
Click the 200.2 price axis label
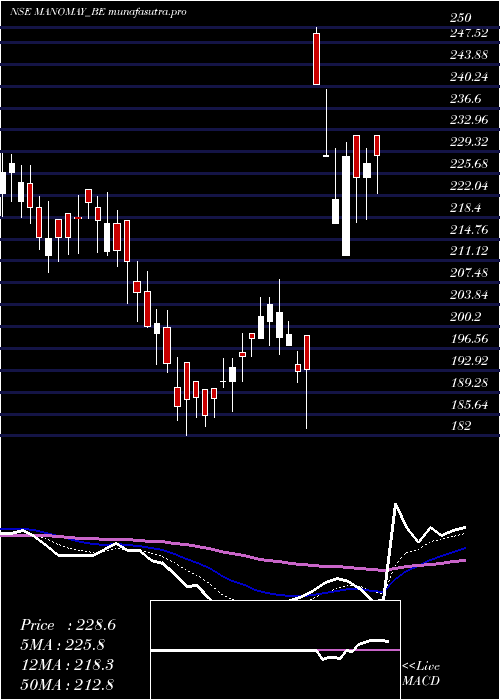point(466,317)
